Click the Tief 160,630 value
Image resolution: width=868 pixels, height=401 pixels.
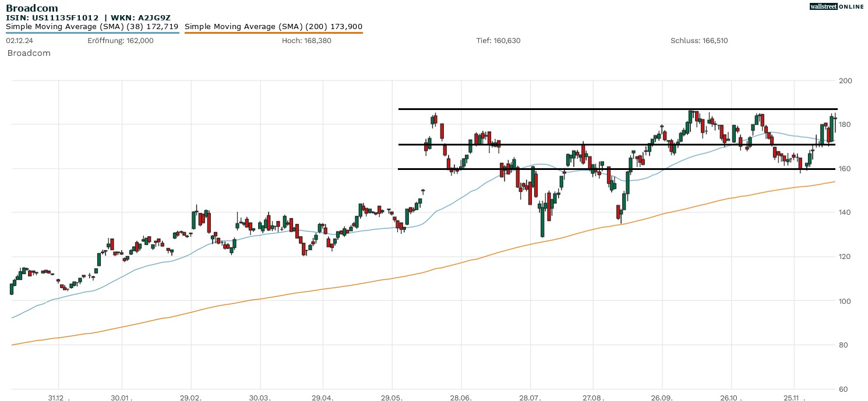point(499,41)
